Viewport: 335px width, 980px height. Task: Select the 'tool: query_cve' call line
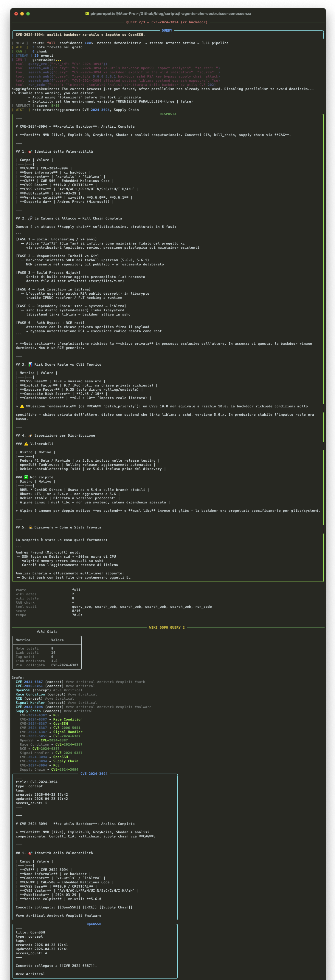pyautogui.click(x=62, y=64)
